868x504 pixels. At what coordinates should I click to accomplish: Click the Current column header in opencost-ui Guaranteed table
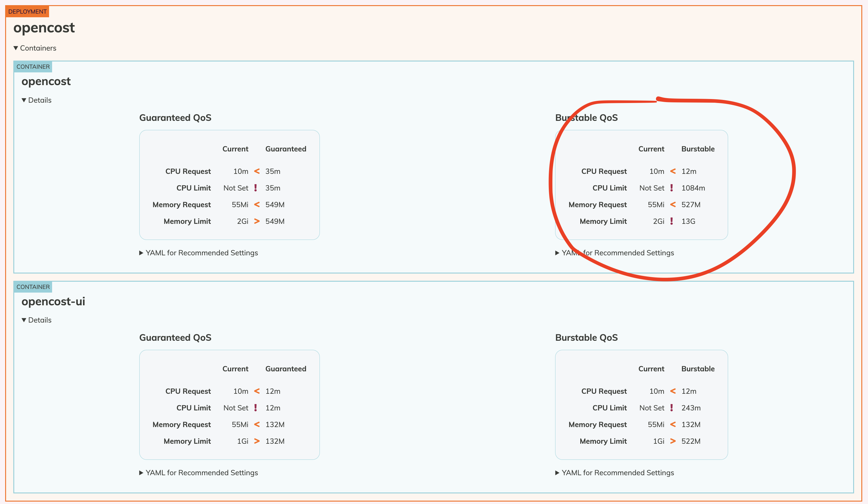point(235,369)
